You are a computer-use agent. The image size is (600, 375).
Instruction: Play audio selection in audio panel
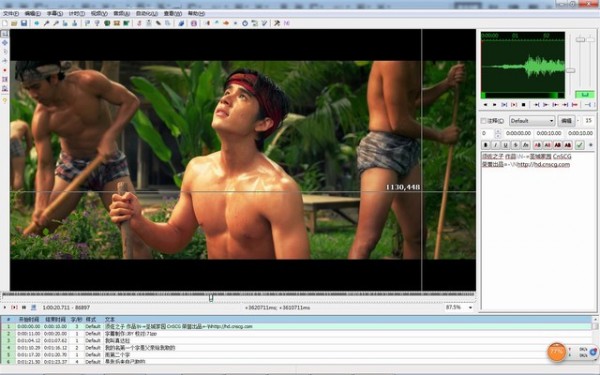pos(504,104)
